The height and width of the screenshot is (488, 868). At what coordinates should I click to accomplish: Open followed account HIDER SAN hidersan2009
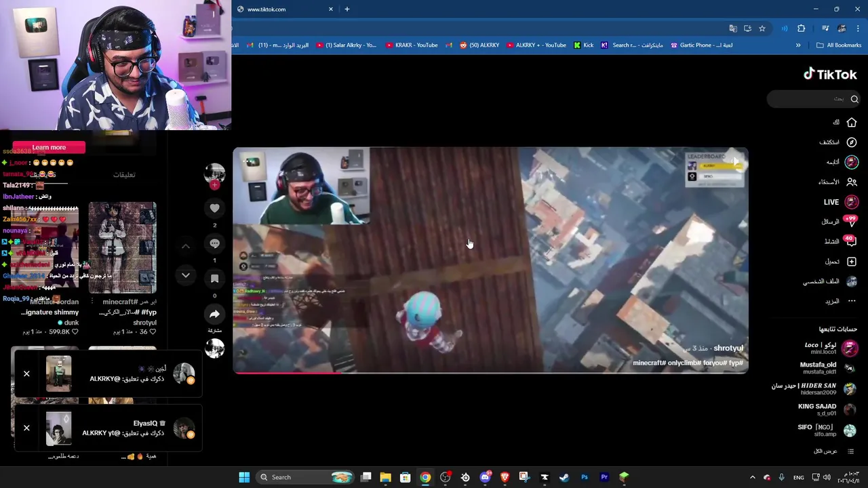click(814, 388)
